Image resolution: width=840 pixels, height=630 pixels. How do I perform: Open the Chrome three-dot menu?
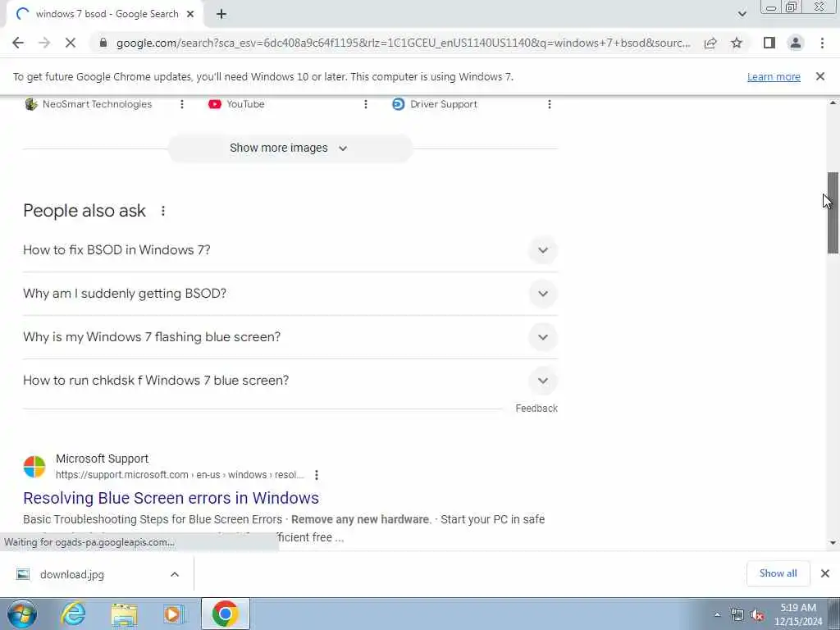pos(822,43)
